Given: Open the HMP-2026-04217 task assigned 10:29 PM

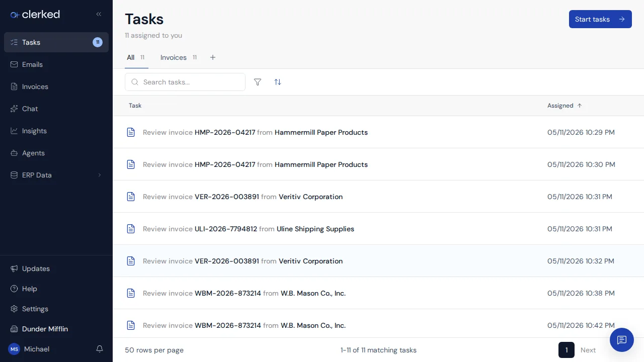Looking at the screenshot, I should pyautogui.click(x=378, y=132).
